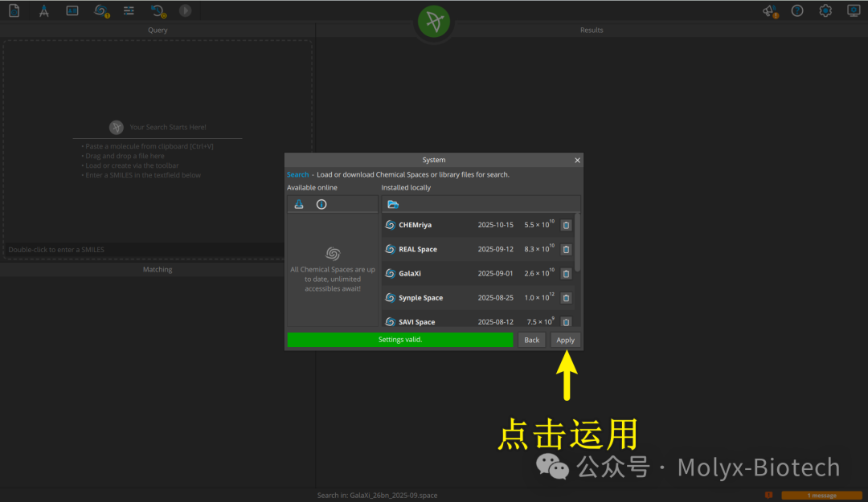This screenshot has height=502, width=868.
Task: Delete the GalaXi space with trash icon
Action: tap(566, 273)
